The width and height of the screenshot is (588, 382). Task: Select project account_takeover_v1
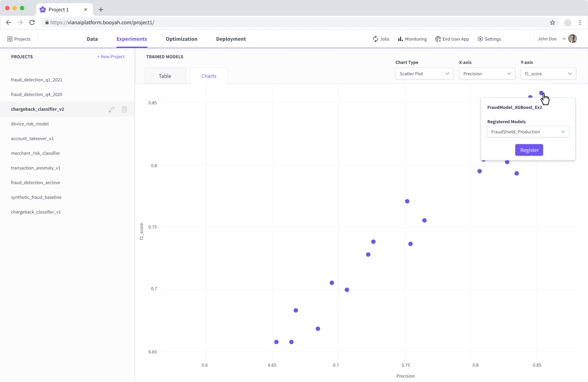(32, 138)
